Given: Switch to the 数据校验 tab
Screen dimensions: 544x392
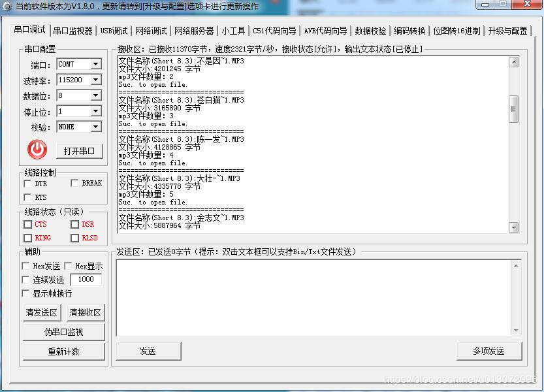Looking at the screenshot, I should point(370,31).
